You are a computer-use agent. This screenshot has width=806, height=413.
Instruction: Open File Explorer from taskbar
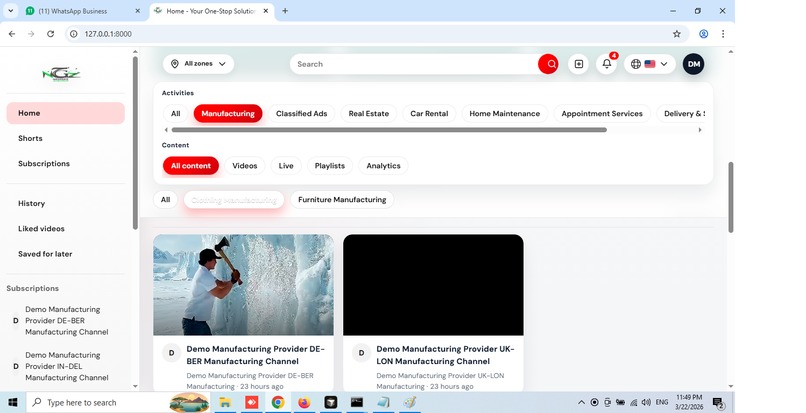225,402
